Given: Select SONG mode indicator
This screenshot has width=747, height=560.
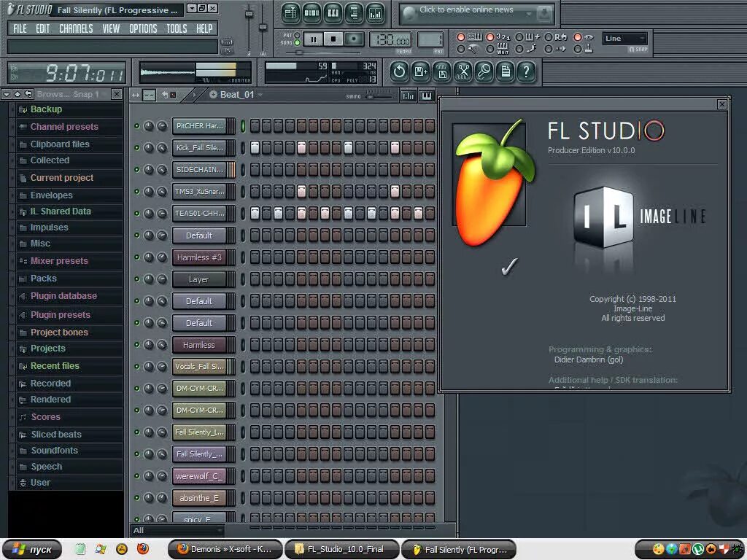Looking at the screenshot, I should [297, 43].
